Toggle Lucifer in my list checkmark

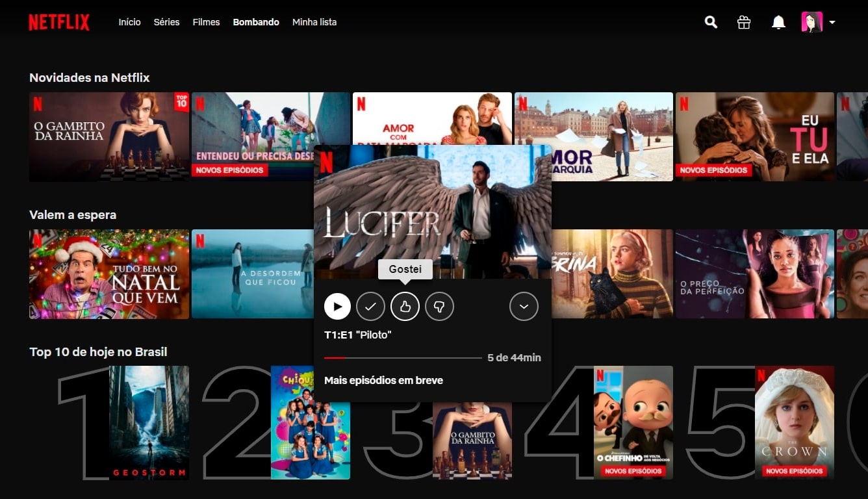(x=371, y=307)
